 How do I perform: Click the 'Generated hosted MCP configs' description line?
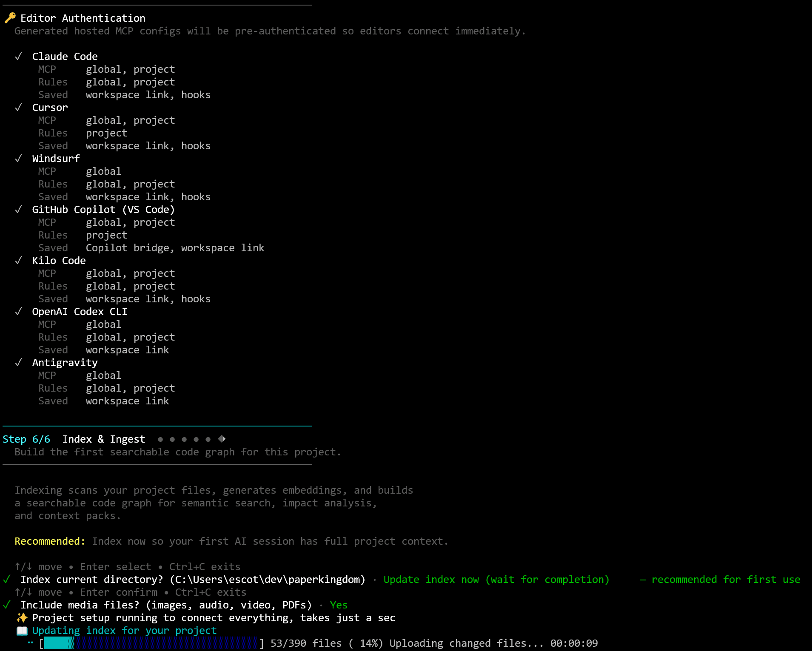270,31
